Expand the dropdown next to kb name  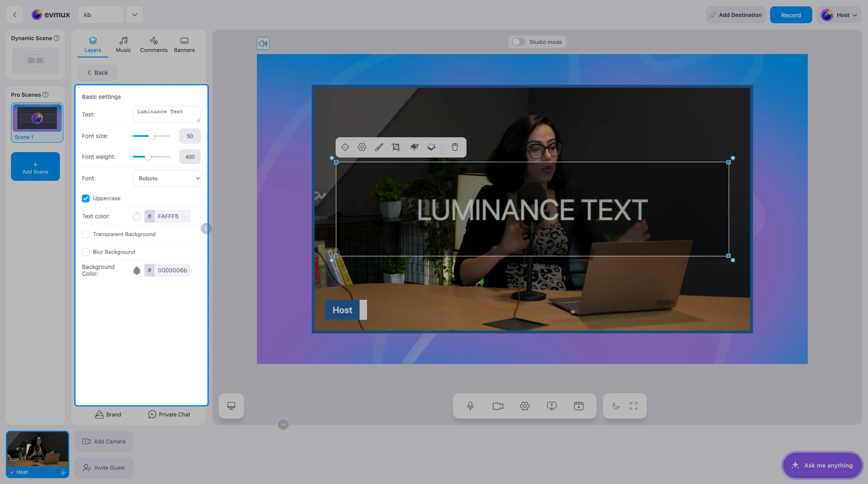(134, 15)
